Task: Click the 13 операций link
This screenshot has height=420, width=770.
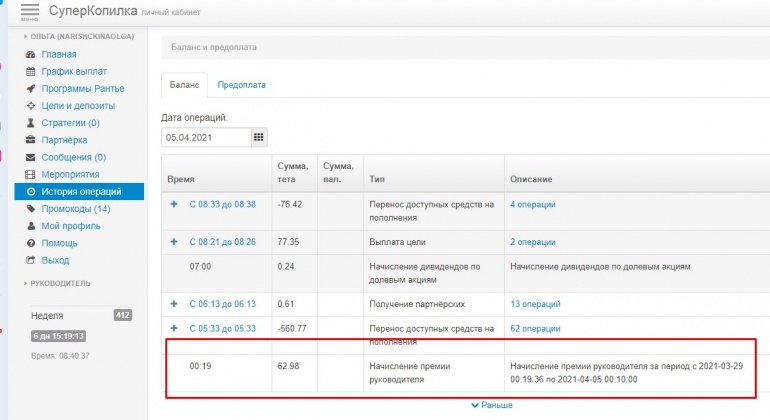Action: click(535, 303)
